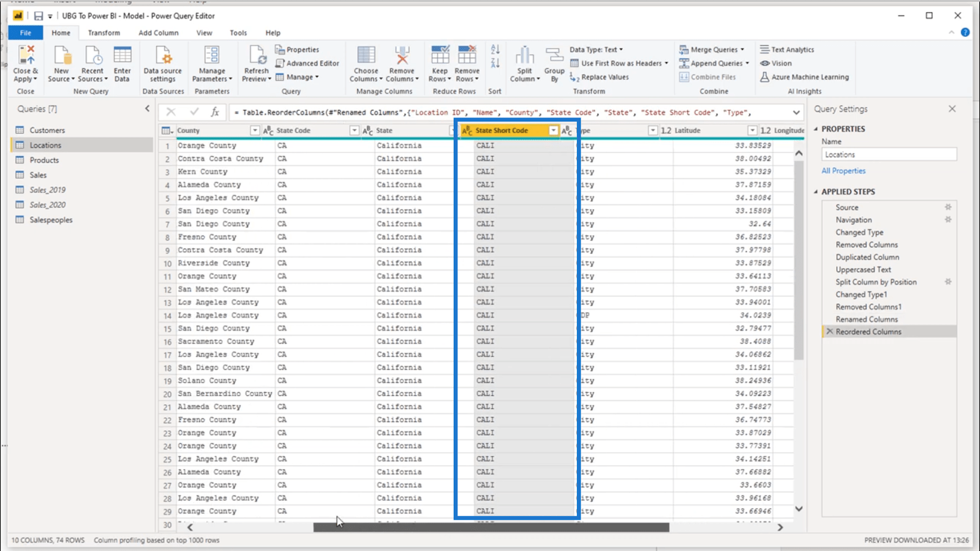Open Azure Machine Learning
This screenshot has width=980, height=551.
point(804,77)
